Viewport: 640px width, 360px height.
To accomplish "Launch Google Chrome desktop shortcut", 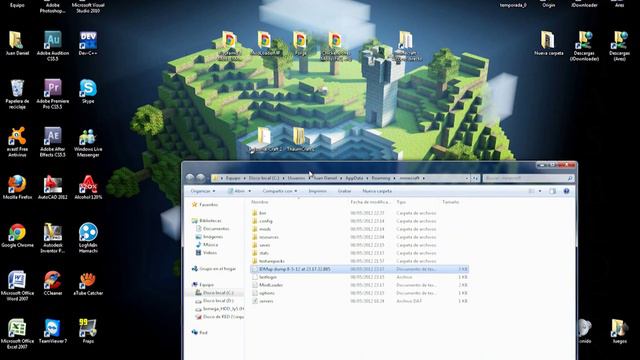I will pyautogui.click(x=17, y=235).
